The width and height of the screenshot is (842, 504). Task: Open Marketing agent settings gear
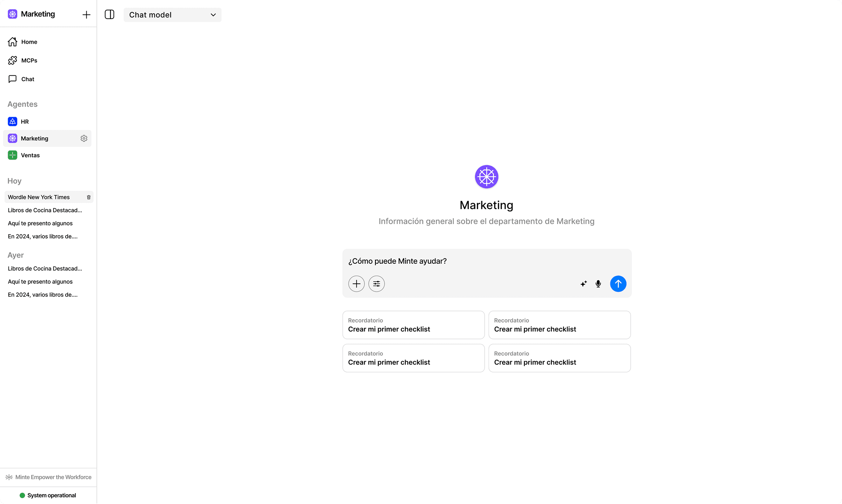[84, 138]
